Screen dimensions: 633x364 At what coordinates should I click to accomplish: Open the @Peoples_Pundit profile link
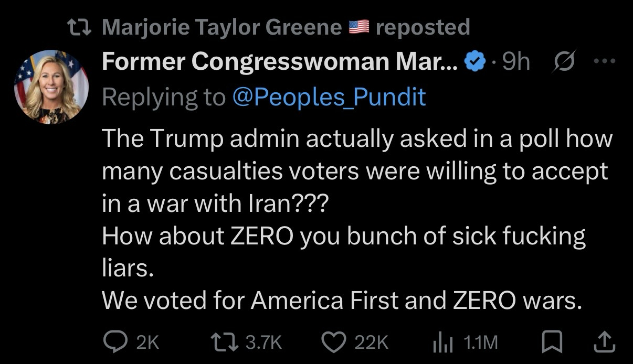tap(329, 97)
